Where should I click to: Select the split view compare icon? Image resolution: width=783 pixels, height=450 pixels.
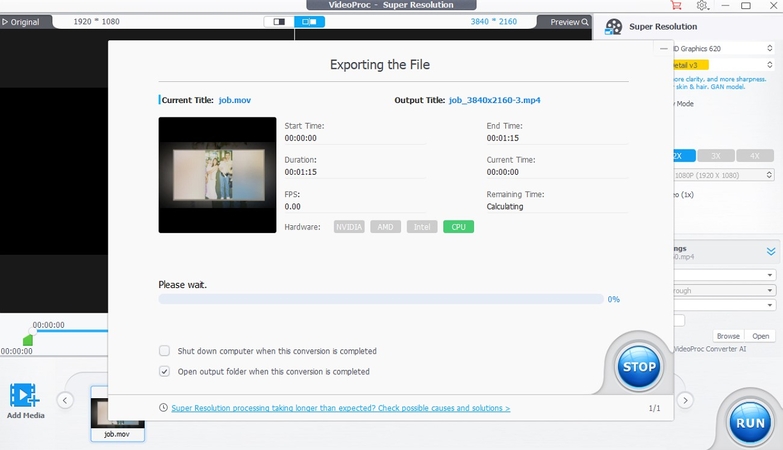point(279,21)
